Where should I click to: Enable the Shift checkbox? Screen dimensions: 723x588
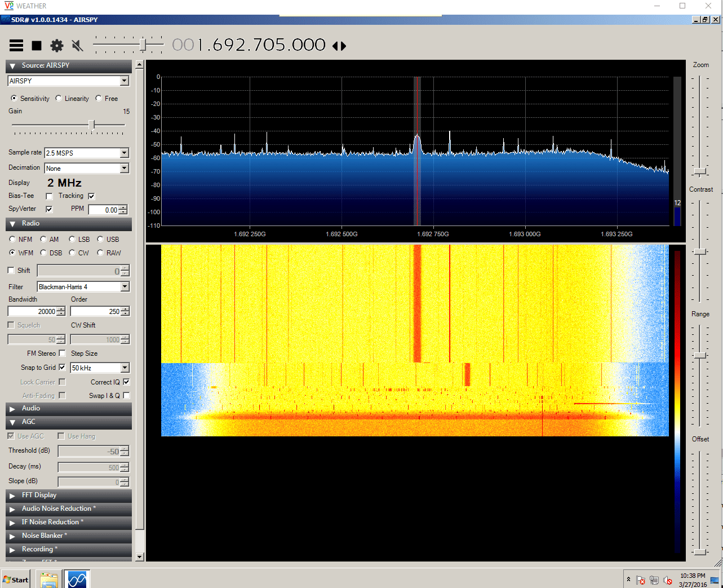coord(11,271)
